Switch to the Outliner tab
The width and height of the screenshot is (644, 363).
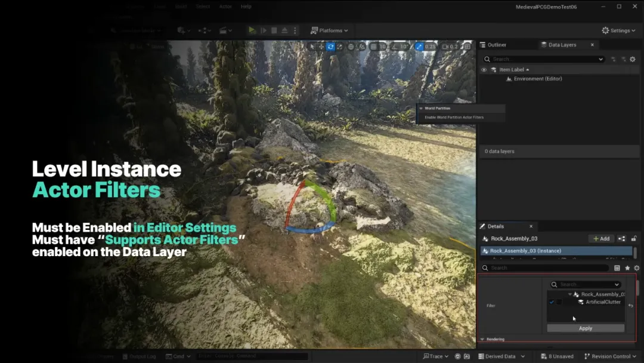click(x=493, y=45)
